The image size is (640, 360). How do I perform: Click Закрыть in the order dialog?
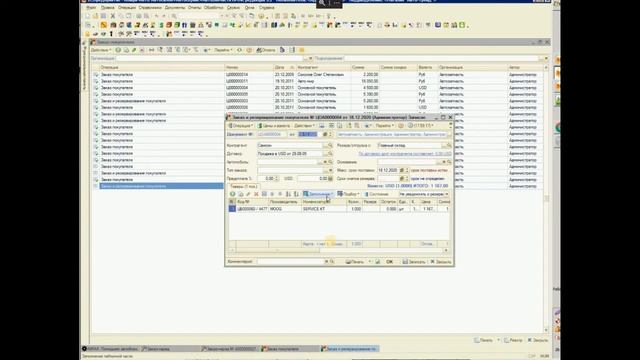[x=441, y=262]
